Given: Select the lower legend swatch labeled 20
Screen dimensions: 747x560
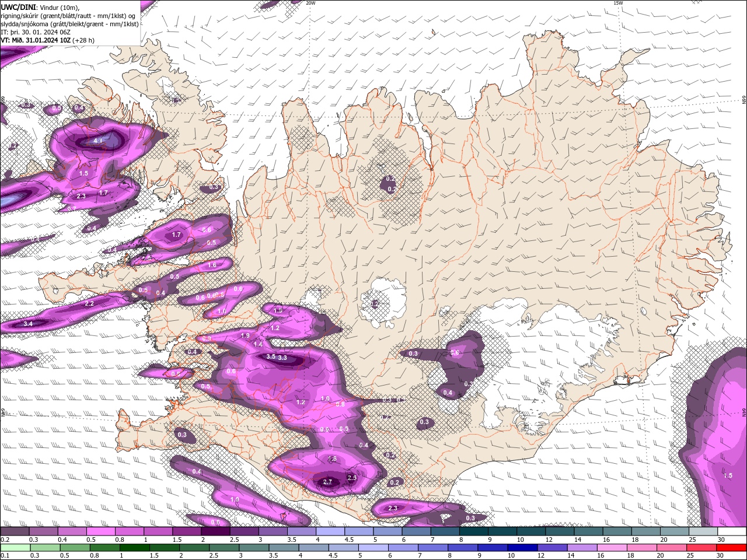Looking at the screenshot, I should (x=672, y=548).
